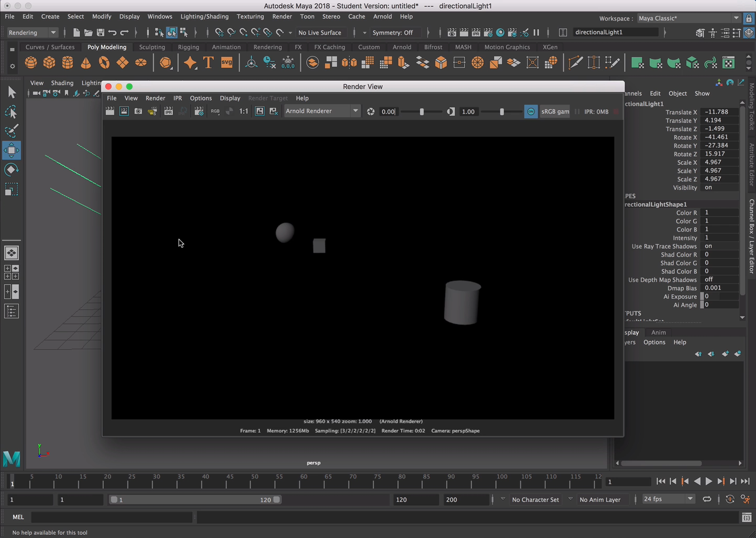The width and height of the screenshot is (756, 538).
Task: Click the polygon Type text tool icon
Action: pyautogui.click(x=208, y=63)
